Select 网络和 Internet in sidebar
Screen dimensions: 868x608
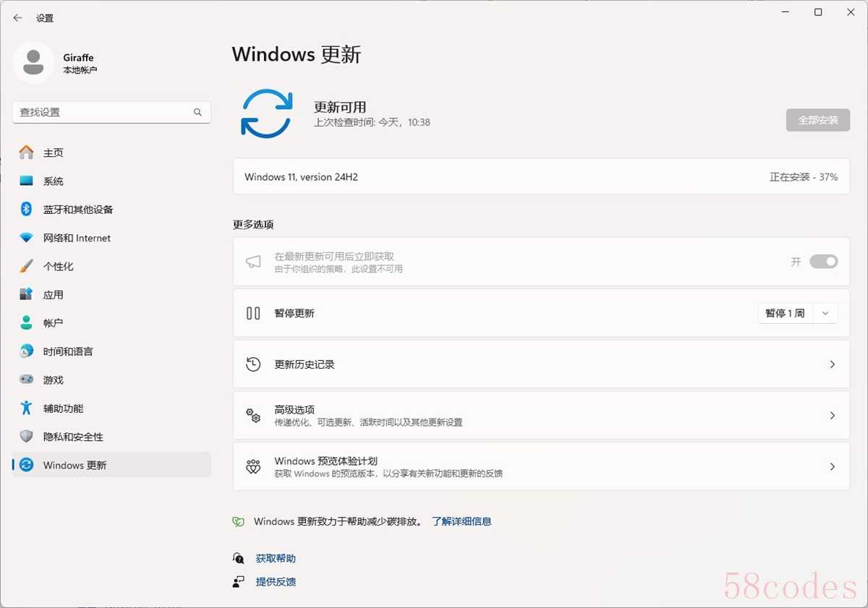coord(111,238)
